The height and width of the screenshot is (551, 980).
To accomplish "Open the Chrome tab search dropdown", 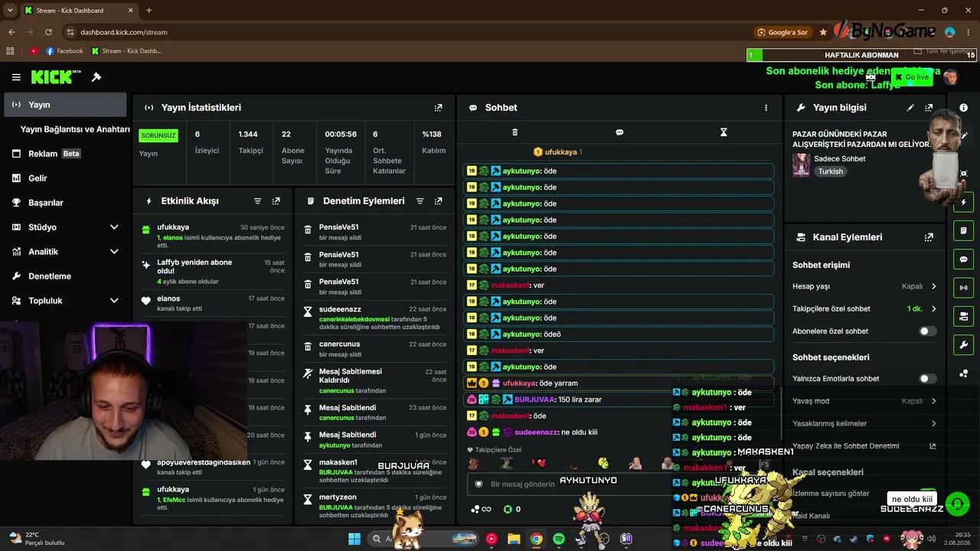I will tap(11, 11).
